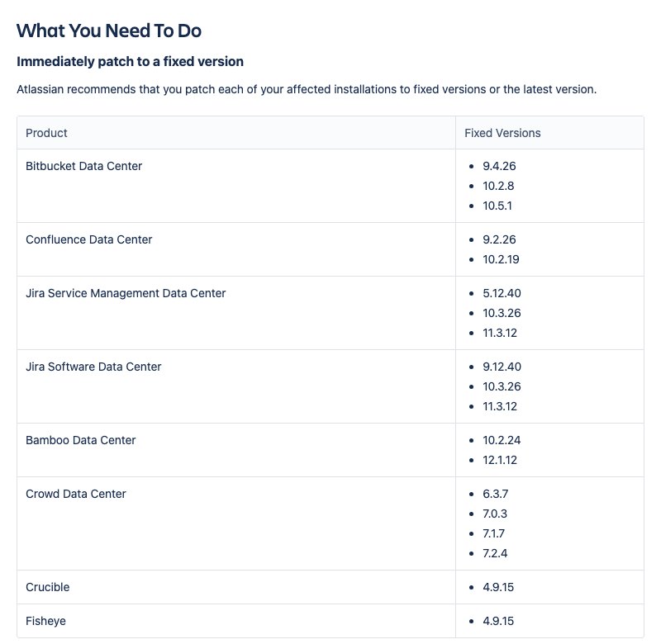Click Crucible fixed version 4.9.15

pyautogui.click(x=498, y=587)
